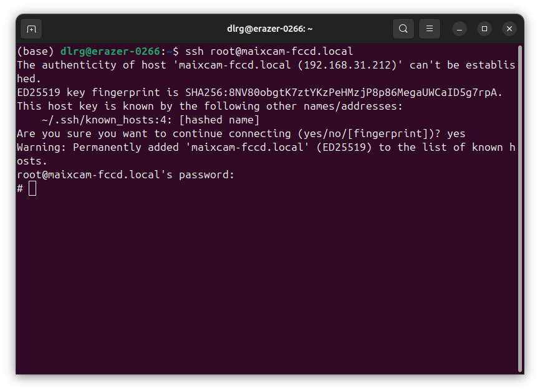
Task: Open the hamburger main menu
Action: [x=430, y=29]
